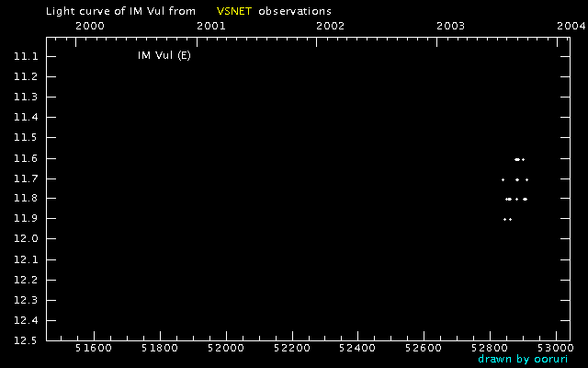The width and height of the screenshot is (588, 368).
Task: Click the 53000 Julian date axis label
Action: (x=556, y=348)
